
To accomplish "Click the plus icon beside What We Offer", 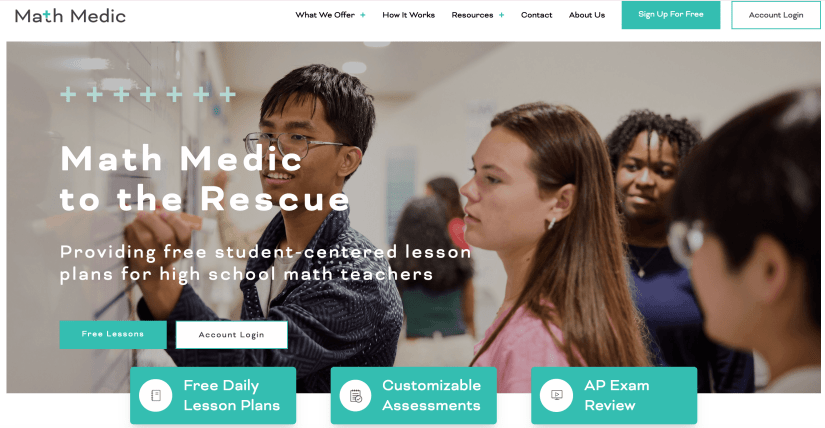I will point(363,15).
